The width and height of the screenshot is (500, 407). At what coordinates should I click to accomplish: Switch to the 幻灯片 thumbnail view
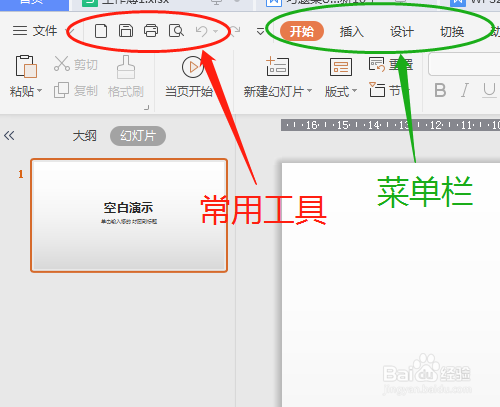pos(138,136)
